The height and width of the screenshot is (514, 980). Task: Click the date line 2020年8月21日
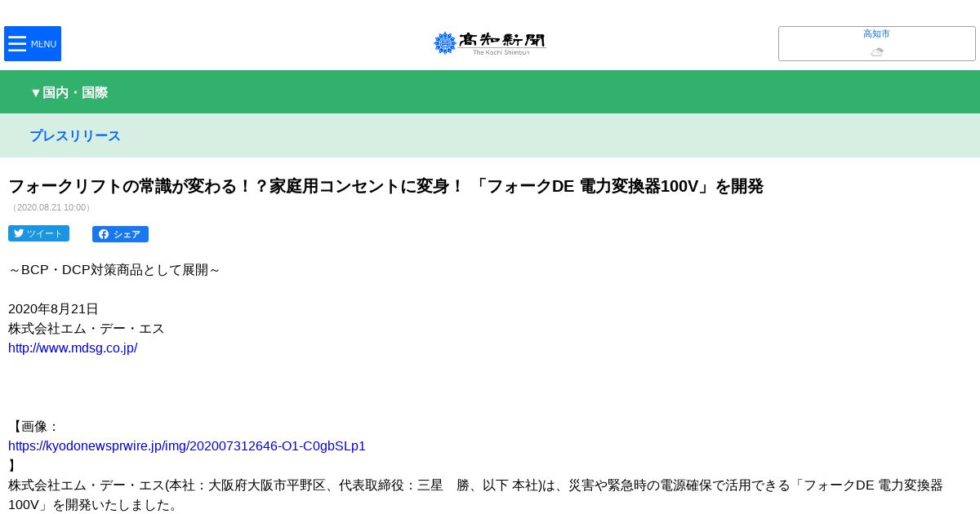tap(53, 308)
